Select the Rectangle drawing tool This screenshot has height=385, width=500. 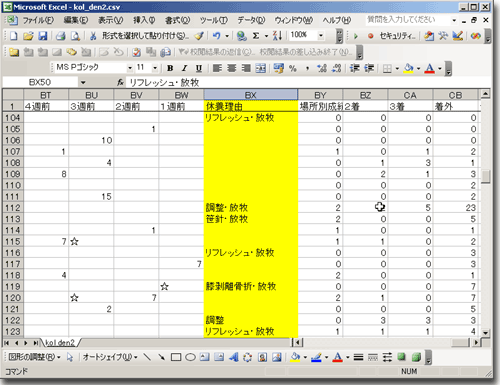pyautogui.click(x=176, y=358)
